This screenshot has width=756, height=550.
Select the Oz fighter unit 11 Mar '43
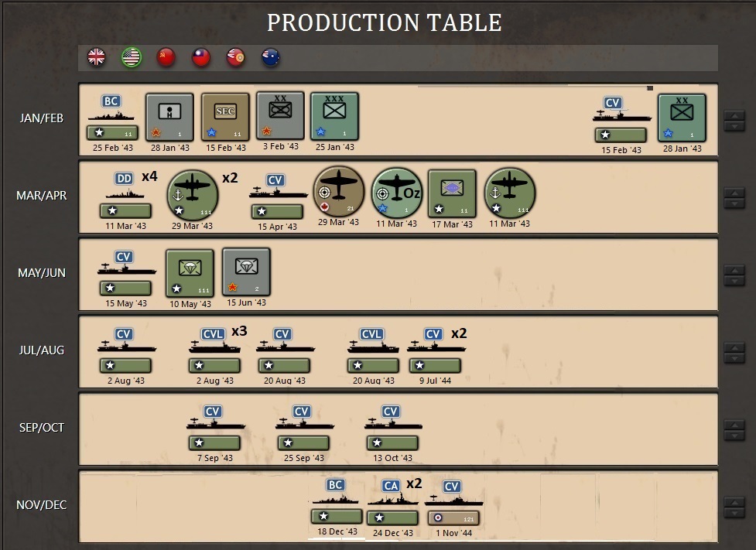pos(397,193)
